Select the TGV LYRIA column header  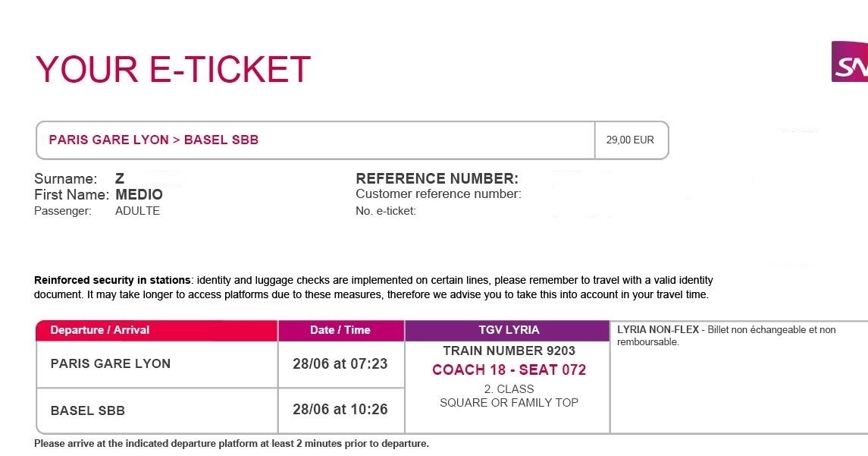509,330
